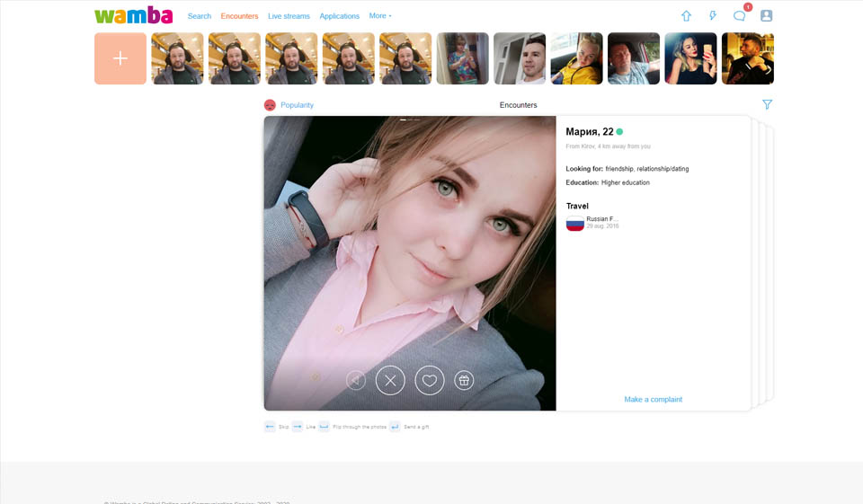Click the Popularity indicator icon
This screenshot has width=863, height=504.
270,105
